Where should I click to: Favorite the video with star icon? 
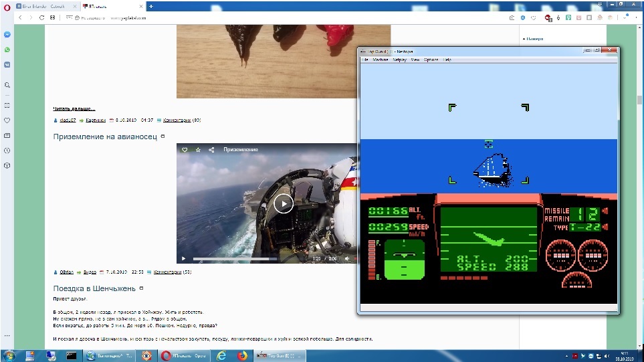[198, 150]
